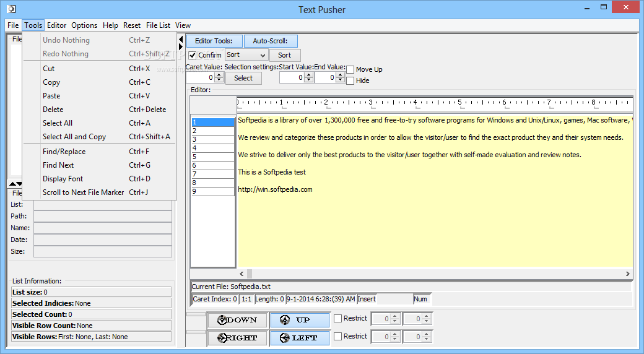Viewport: 644px width, 354px height.
Task: Check the Restrict box beside LEFT button
Action: pos(337,336)
